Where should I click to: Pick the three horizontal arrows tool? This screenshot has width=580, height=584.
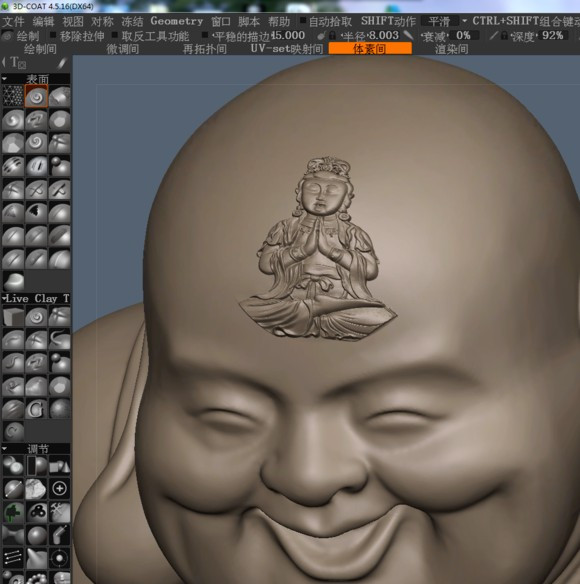13,558
